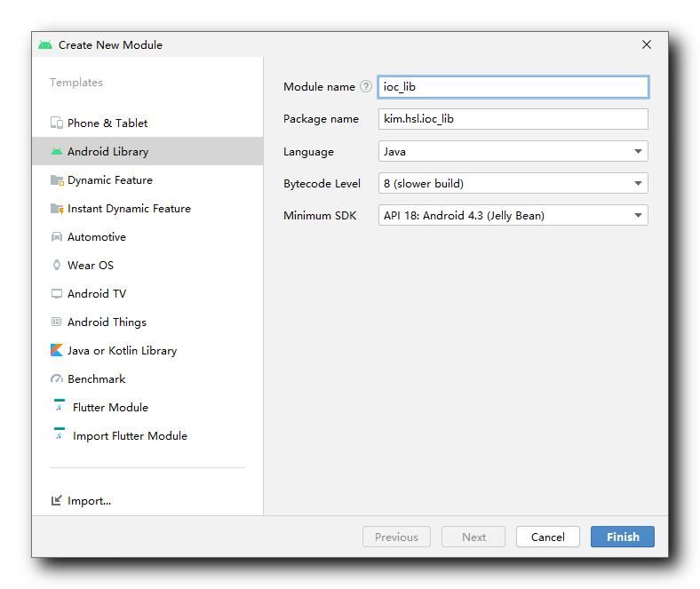Screen dimensions: 700x589
Task: Click the Kotlin logo icon
Action: [x=57, y=350]
